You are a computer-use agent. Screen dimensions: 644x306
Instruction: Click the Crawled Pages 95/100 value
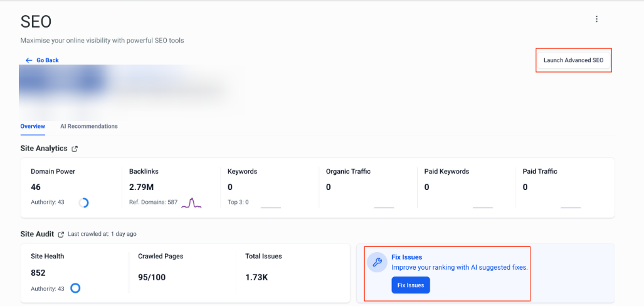pos(152,277)
